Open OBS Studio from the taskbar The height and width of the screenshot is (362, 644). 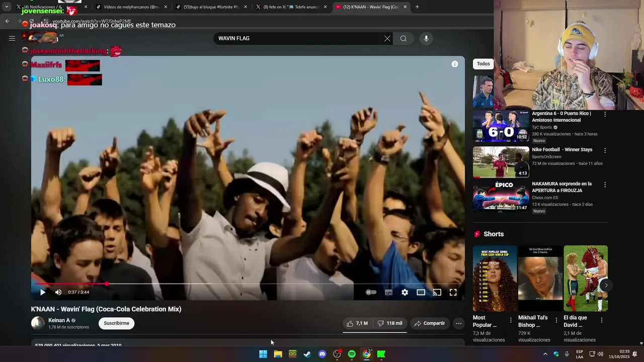pos(337,354)
